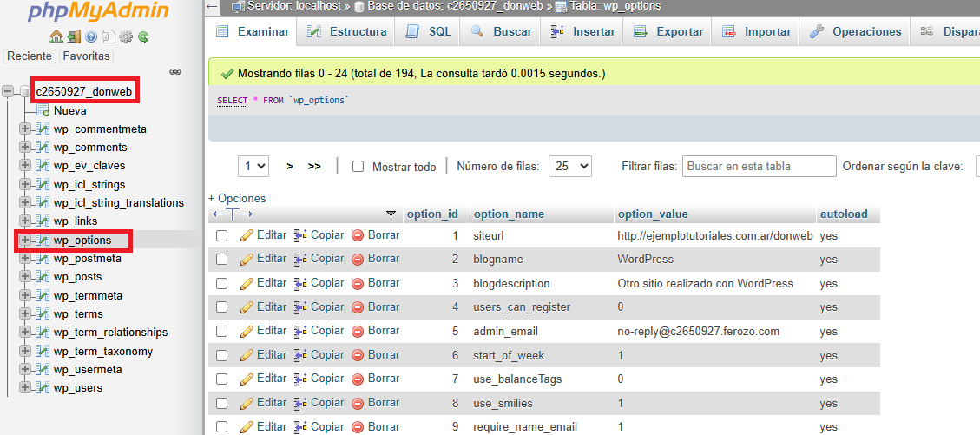Image resolution: width=980 pixels, height=435 pixels.
Task: Click the Filtrar filas search field
Action: pos(760,166)
